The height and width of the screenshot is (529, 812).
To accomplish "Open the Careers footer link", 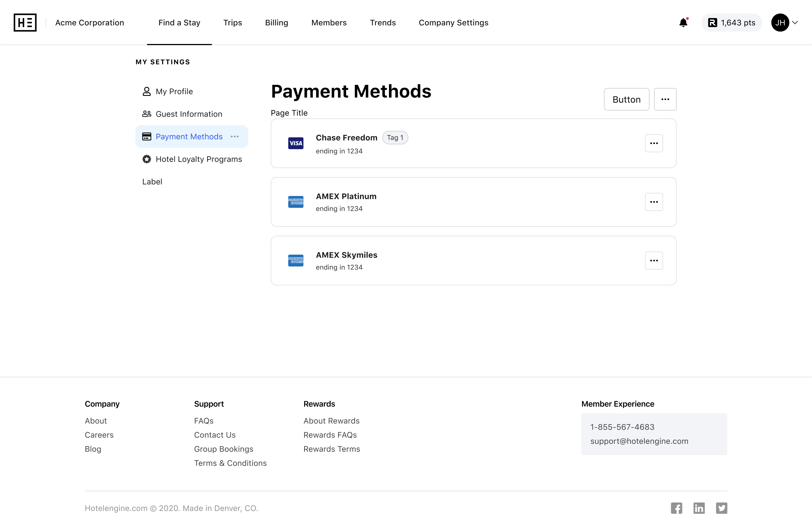I will 99,435.
